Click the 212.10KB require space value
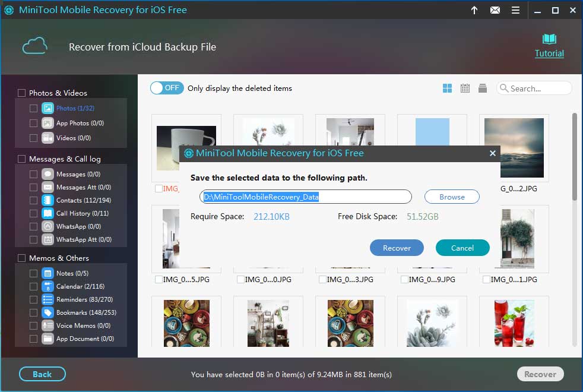The width and height of the screenshot is (583, 392). tap(271, 216)
